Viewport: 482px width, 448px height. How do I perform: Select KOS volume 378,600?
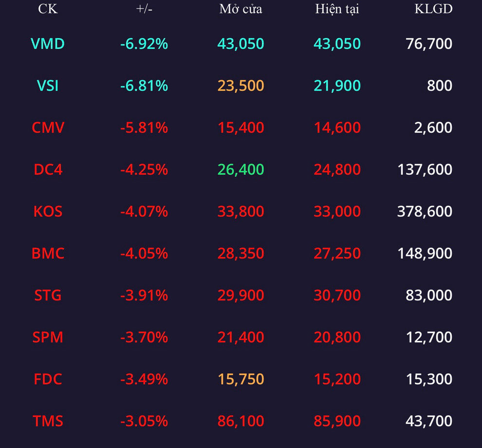pos(425,211)
